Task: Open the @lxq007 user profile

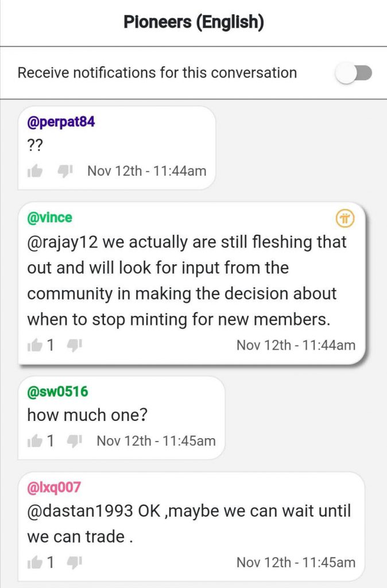Action: (53, 487)
